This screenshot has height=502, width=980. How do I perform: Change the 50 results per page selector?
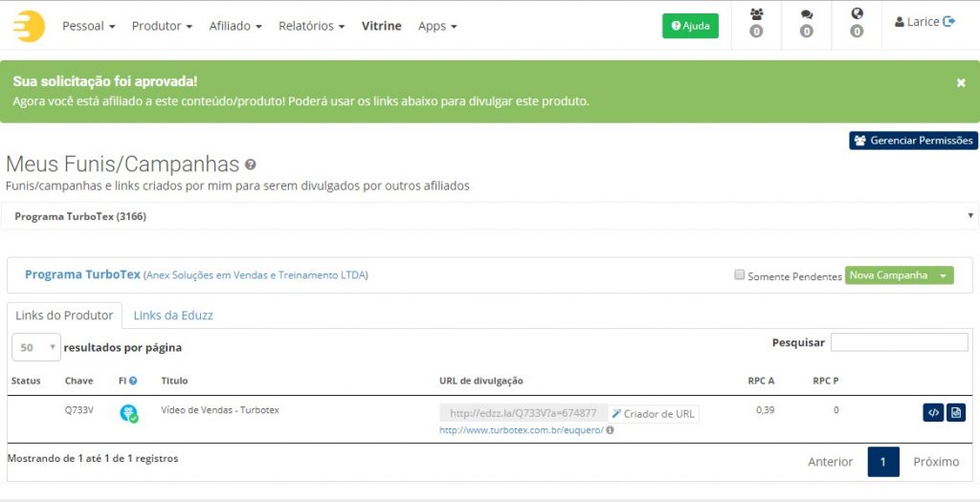(x=36, y=347)
